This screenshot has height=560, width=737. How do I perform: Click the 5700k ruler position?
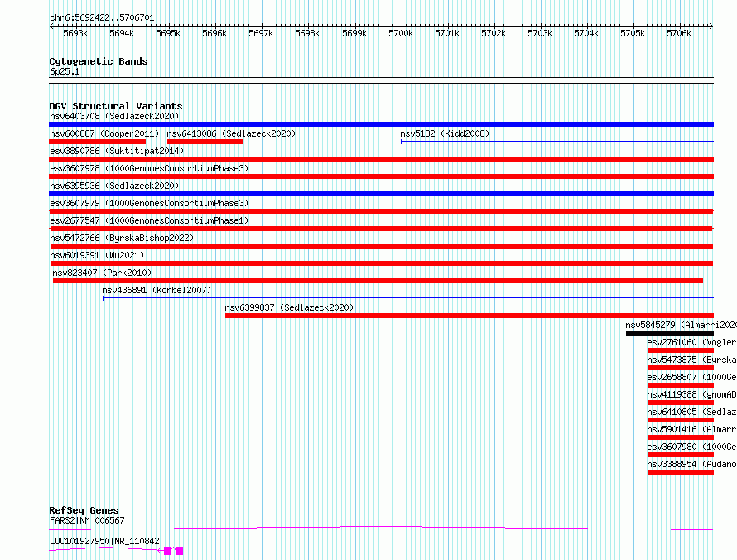coord(401,33)
